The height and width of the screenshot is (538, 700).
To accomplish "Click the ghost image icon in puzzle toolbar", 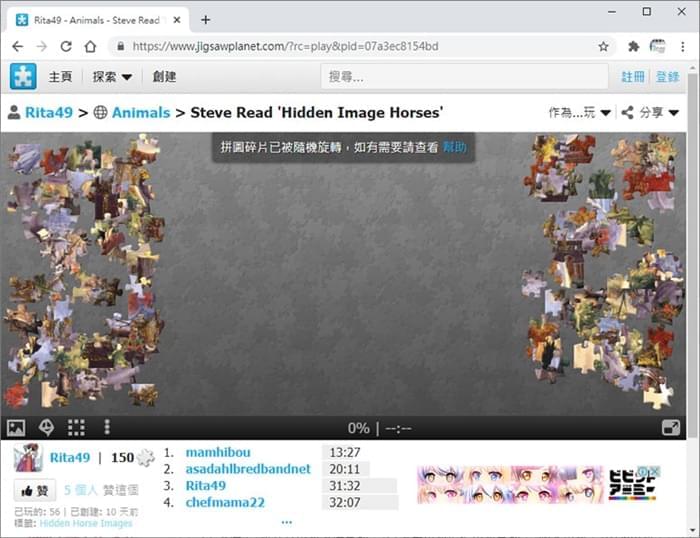I will point(46,428).
